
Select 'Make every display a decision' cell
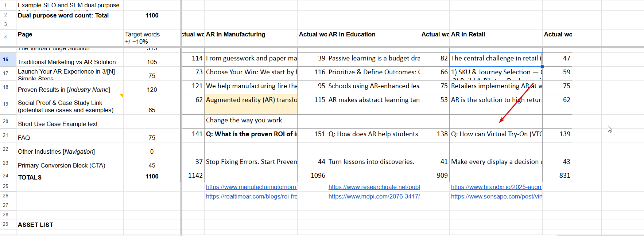[x=496, y=163]
